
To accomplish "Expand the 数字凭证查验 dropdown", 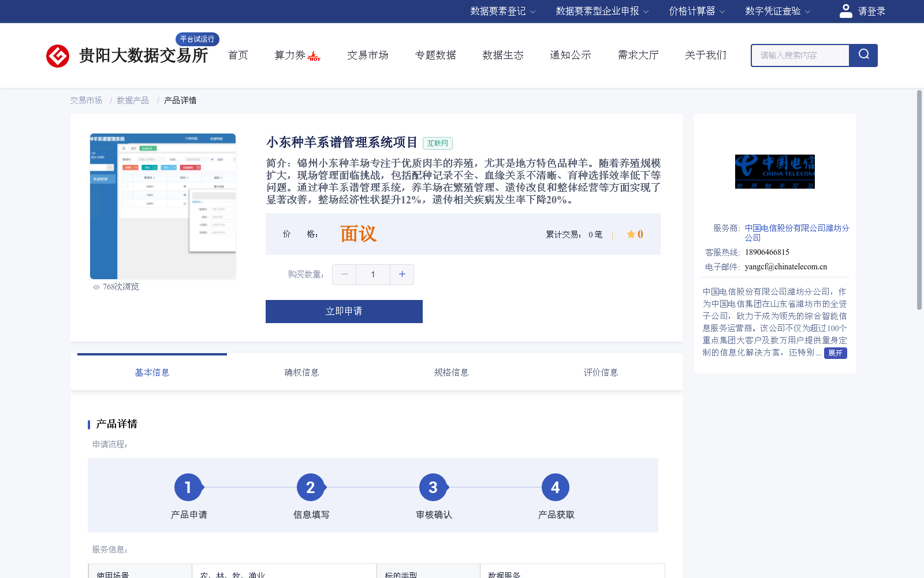I will (777, 11).
